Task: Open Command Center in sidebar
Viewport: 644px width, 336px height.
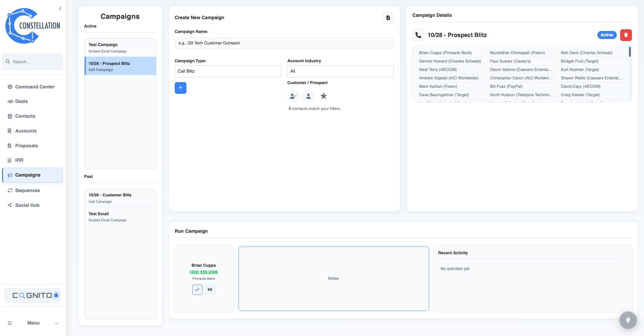Action: click(35, 87)
